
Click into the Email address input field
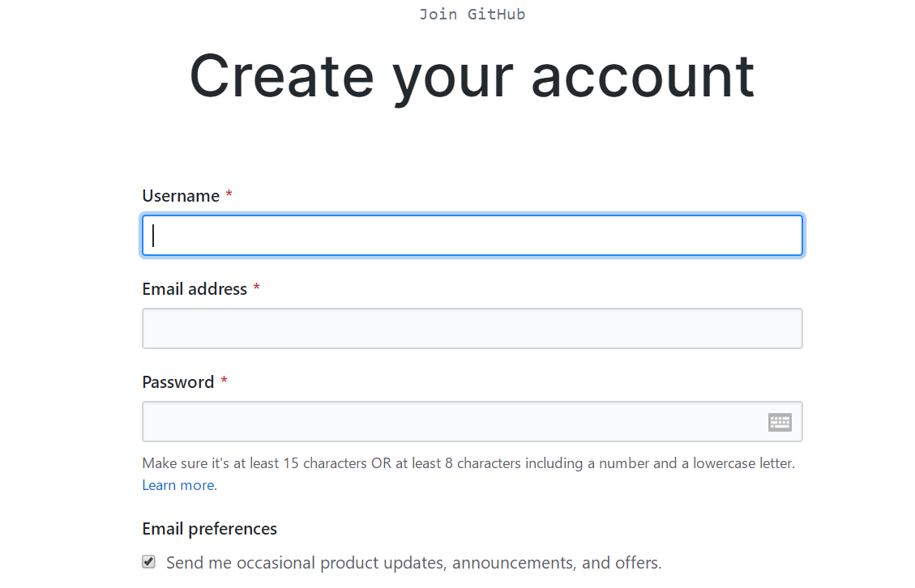tap(472, 329)
